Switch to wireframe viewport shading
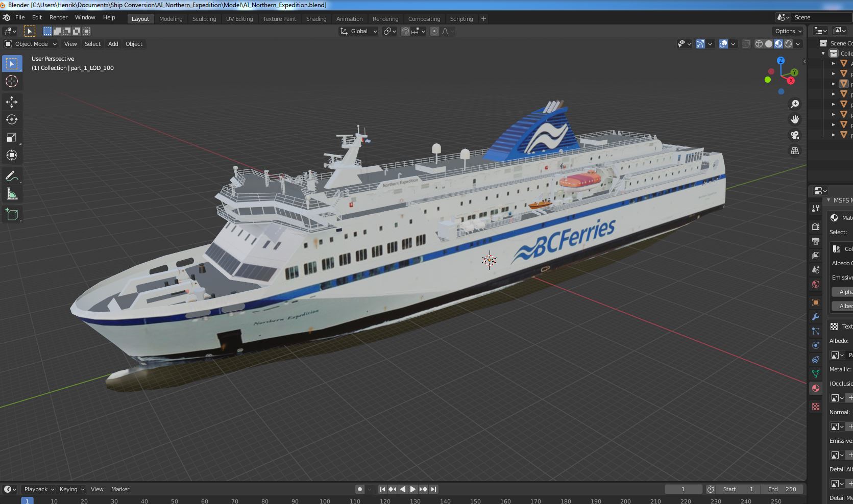This screenshot has height=504, width=853. (759, 44)
